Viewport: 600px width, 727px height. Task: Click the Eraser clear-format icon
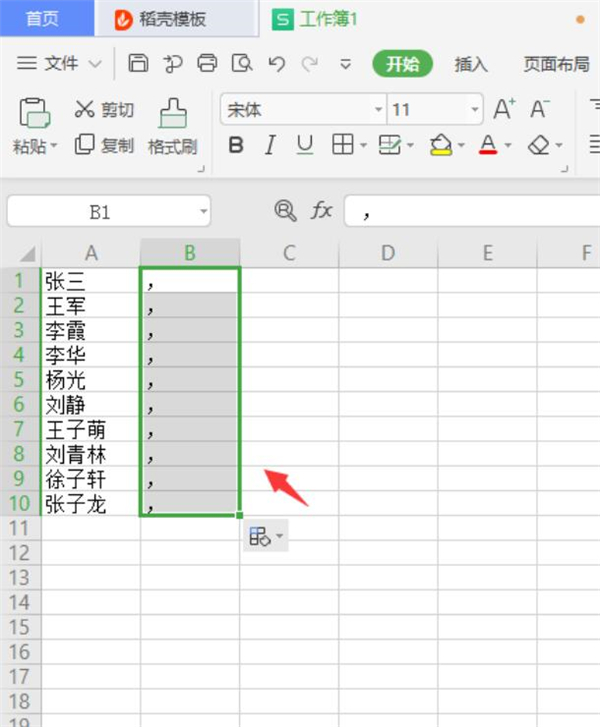[x=538, y=146]
